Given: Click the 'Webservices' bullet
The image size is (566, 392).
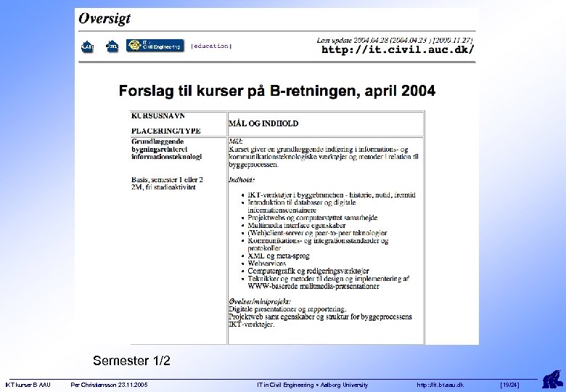Looking at the screenshot, I should pyautogui.click(x=267, y=264).
